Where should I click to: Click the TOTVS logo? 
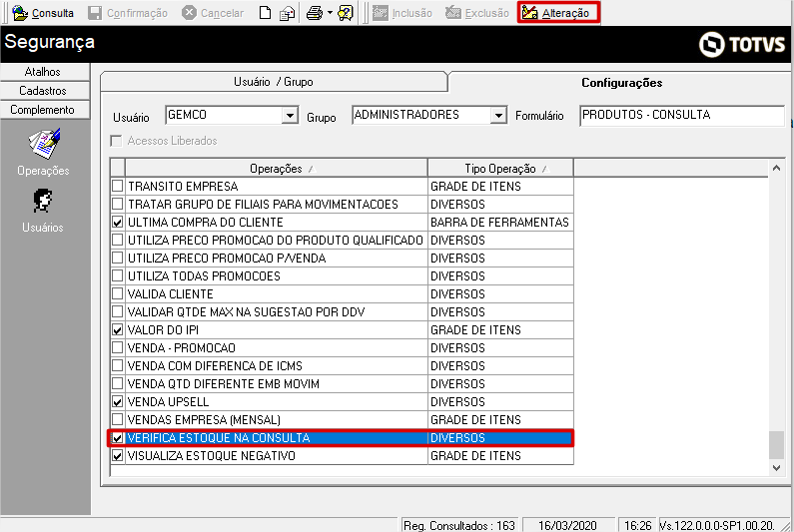(x=742, y=45)
